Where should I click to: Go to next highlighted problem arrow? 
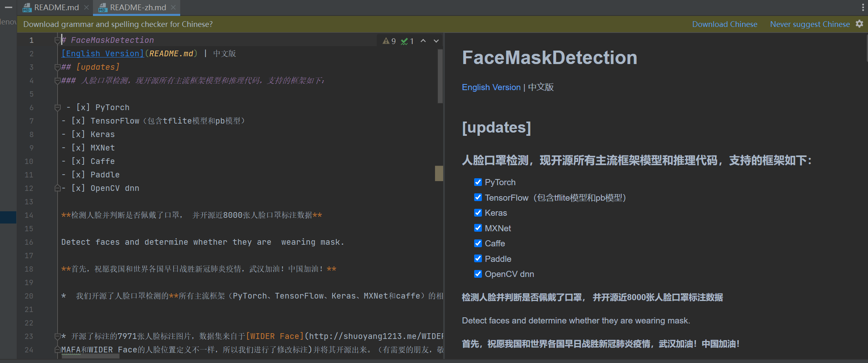[436, 41]
